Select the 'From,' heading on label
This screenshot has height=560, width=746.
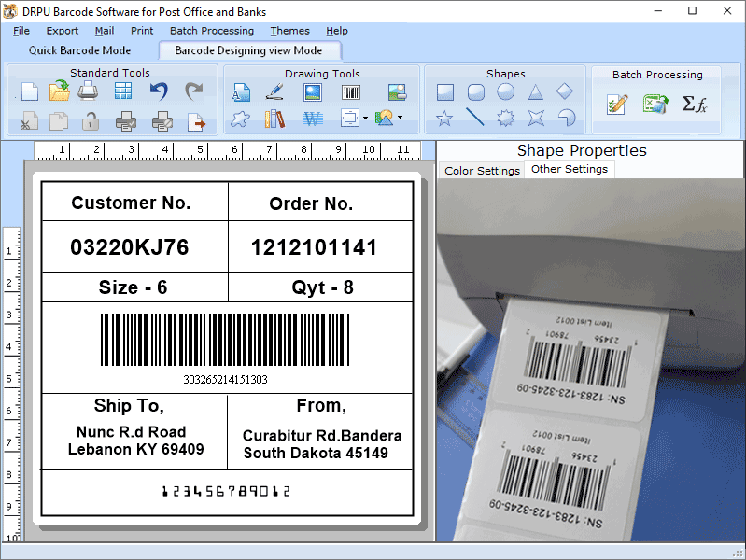(321, 405)
